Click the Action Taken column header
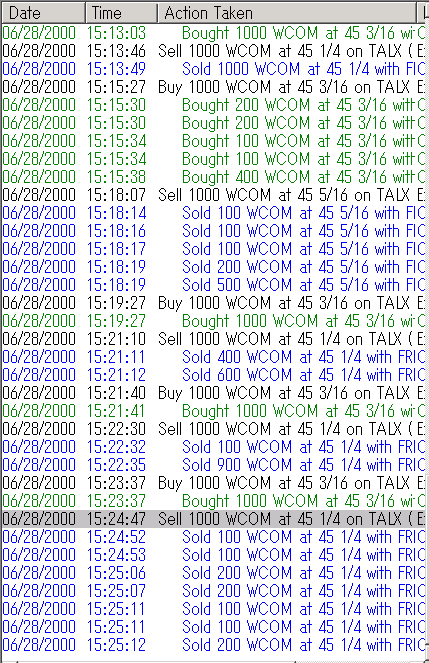This screenshot has width=429, height=663. (287, 13)
